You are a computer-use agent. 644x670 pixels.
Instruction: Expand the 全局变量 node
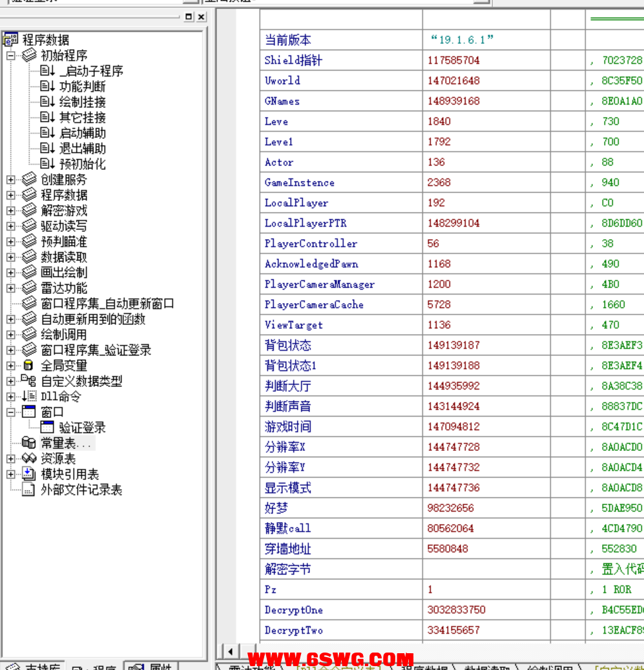point(11,366)
